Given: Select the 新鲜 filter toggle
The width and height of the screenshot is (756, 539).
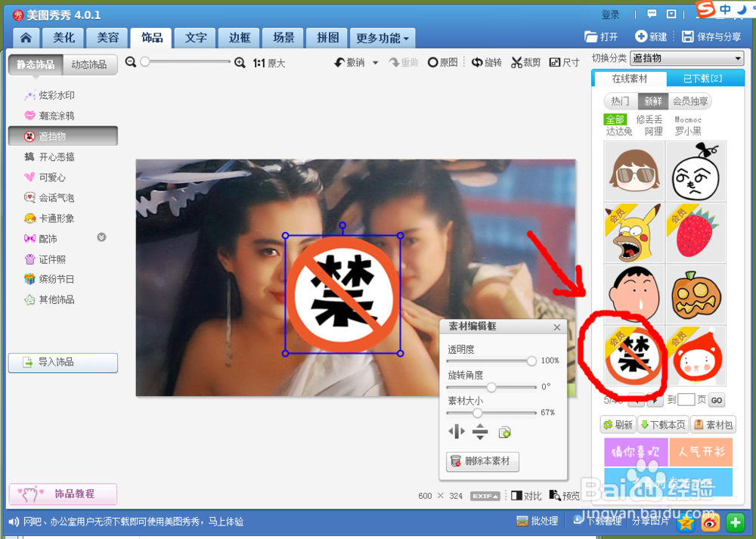Looking at the screenshot, I should click(653, 101).
